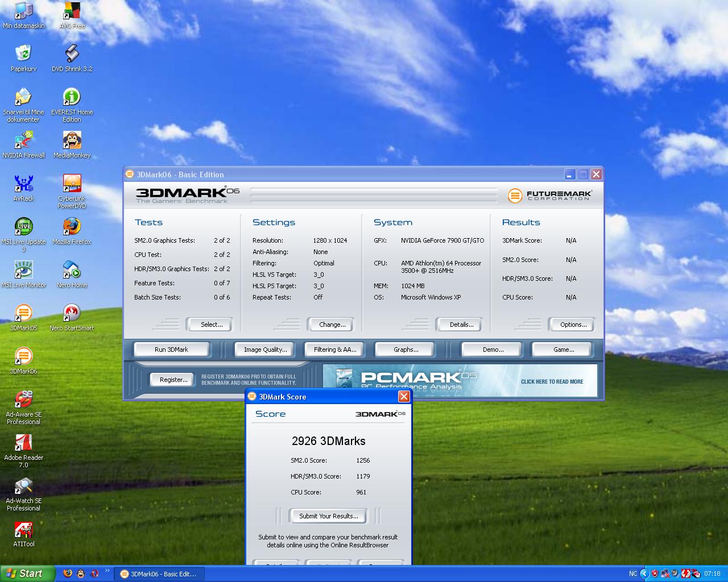
Task: Expand hidden system tray icons arrow
Action: 644,574
